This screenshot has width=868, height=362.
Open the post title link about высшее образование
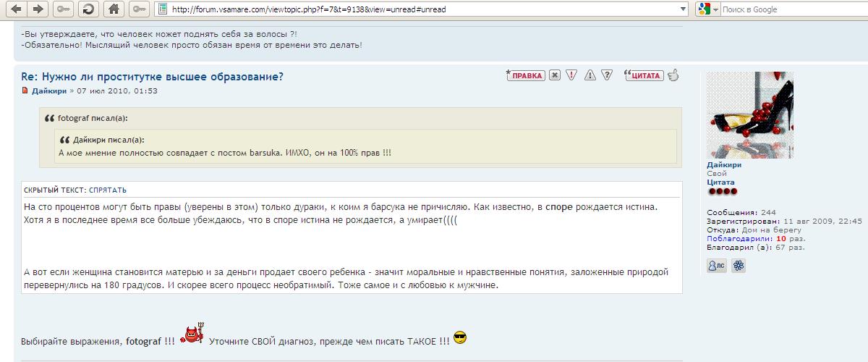(153, 77)
